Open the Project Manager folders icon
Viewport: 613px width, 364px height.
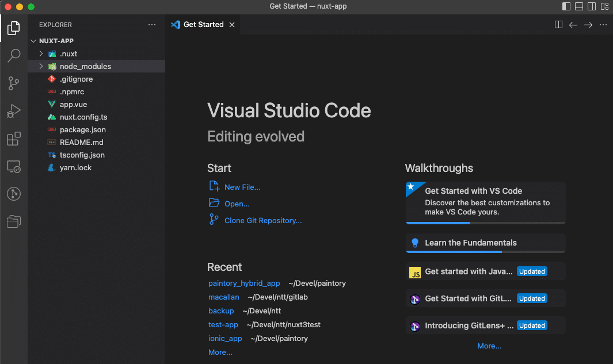click(14, 221)
